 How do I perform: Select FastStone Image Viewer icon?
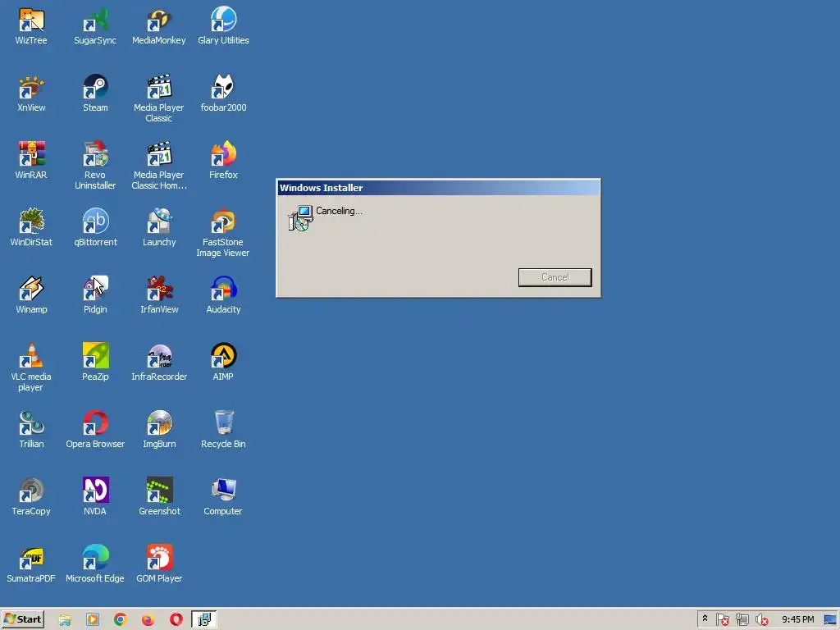[223, 233]
